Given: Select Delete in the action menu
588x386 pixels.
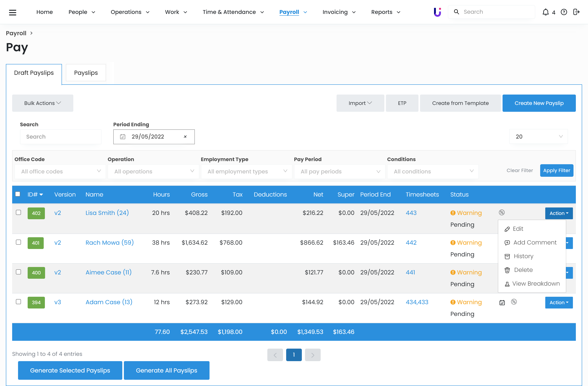Looking at the screenshot, I should (523, 270).
